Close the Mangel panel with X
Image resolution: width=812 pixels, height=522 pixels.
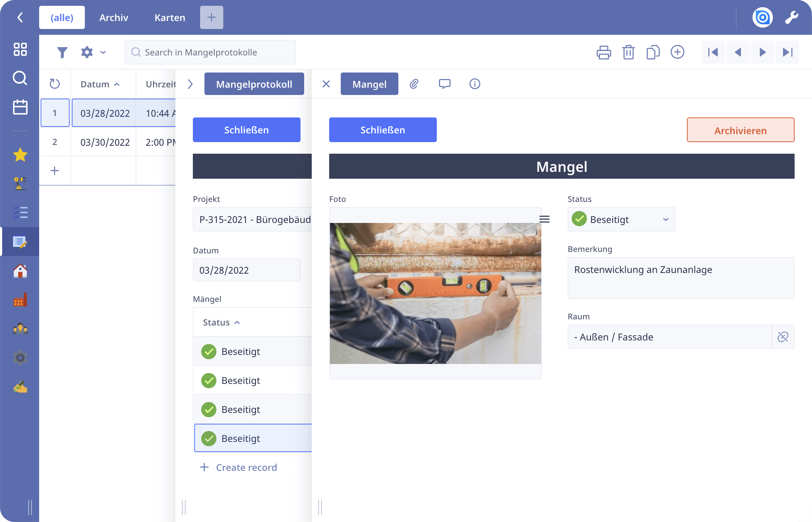pyautogui.click(x=326, y=84)
